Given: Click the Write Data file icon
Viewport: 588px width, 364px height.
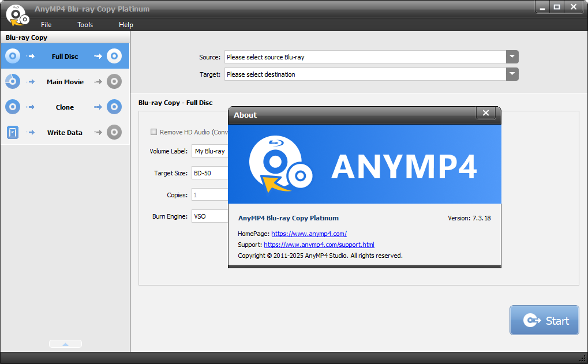Looking at the screenshot, I should pyautogui.click(x=13, y=132).
